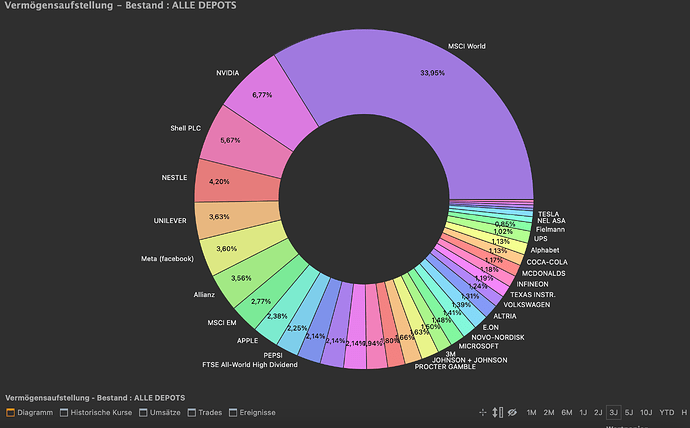This screenshot has height=428, width=690.
Task: Pick the 10J time range
Action: pyautogui.click(x=646, y=413)
